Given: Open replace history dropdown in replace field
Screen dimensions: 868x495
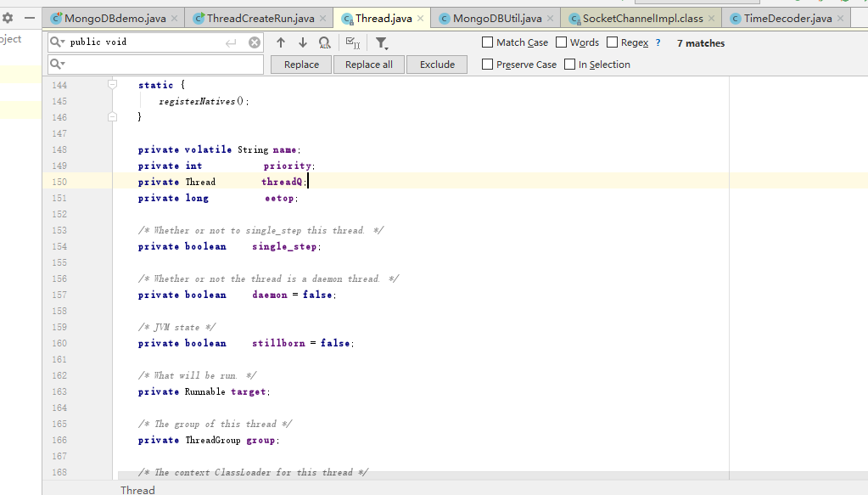Looking at the screenshot, I should (57, 65).
